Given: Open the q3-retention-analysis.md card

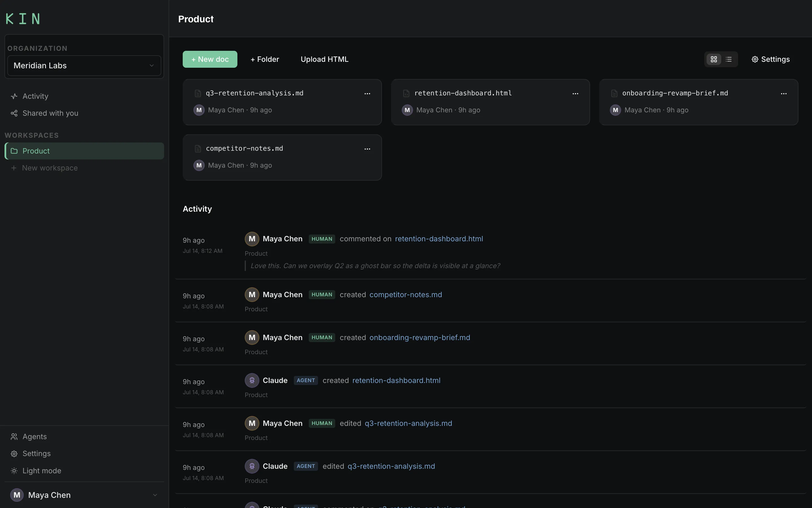Looking at the screenshot, I should (x=282, y=102).
